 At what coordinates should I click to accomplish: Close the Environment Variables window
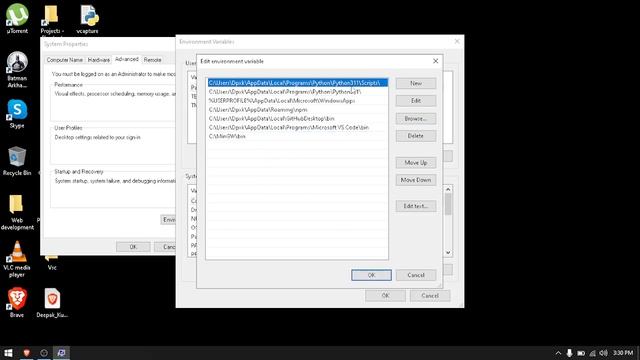coord(457,42)
